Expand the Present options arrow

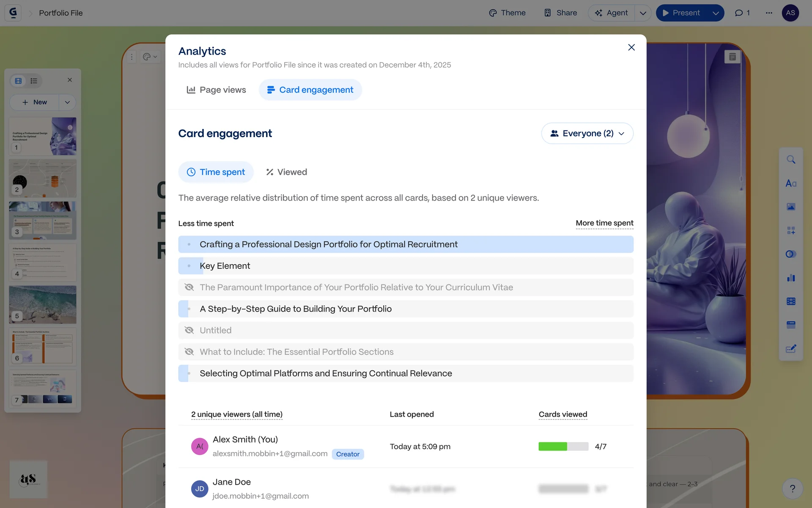[716, 13]
